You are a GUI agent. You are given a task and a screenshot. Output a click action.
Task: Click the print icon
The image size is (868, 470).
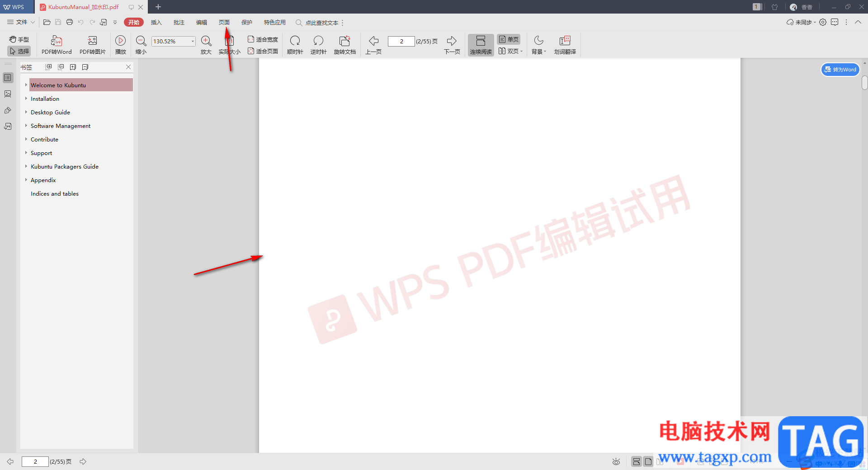point(70,22)
